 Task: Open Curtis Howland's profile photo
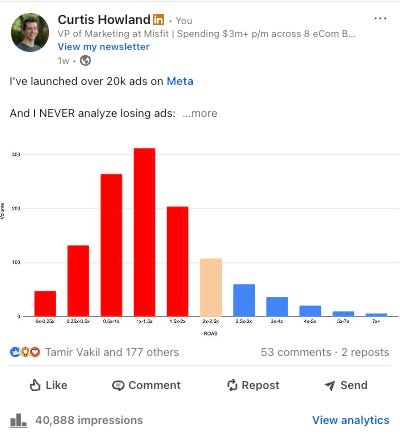coord(30,32)
